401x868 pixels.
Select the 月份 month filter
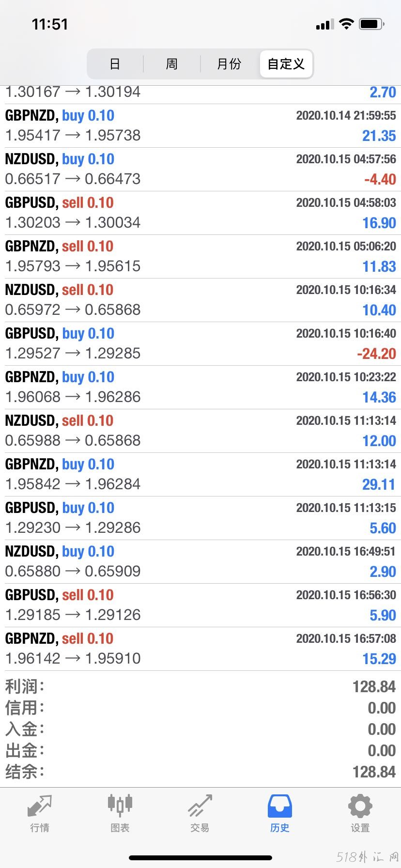coord(229,64)
